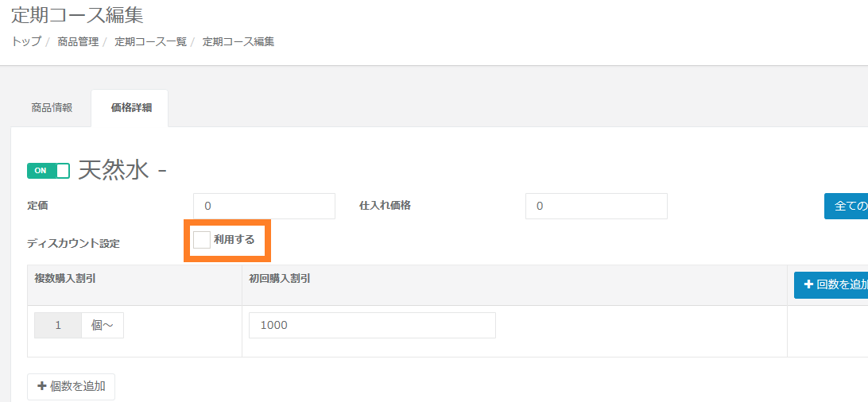Go to トップ in the breadcrumb
The height and width of the screenshot is (402, 868).
(26, 41)
